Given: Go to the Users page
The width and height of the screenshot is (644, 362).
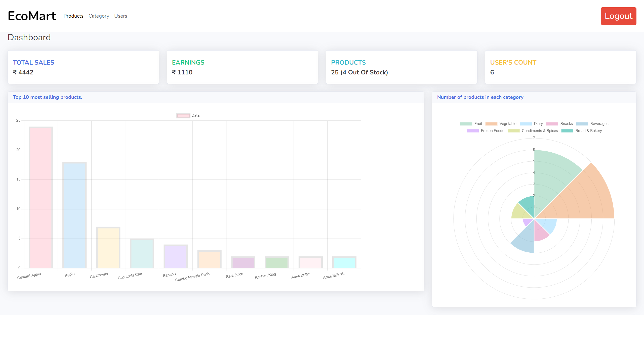Looking at the screenshot, I should click(120, 16).
